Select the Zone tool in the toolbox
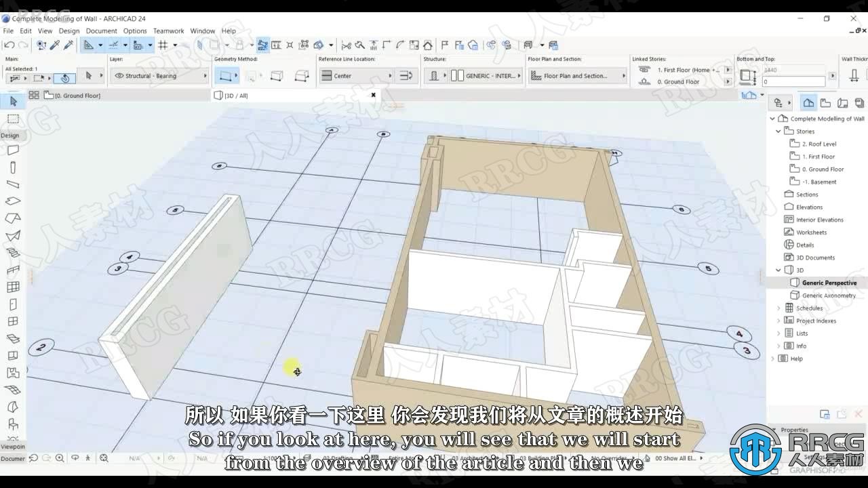The image size is (868, 488). coord(13,373)
